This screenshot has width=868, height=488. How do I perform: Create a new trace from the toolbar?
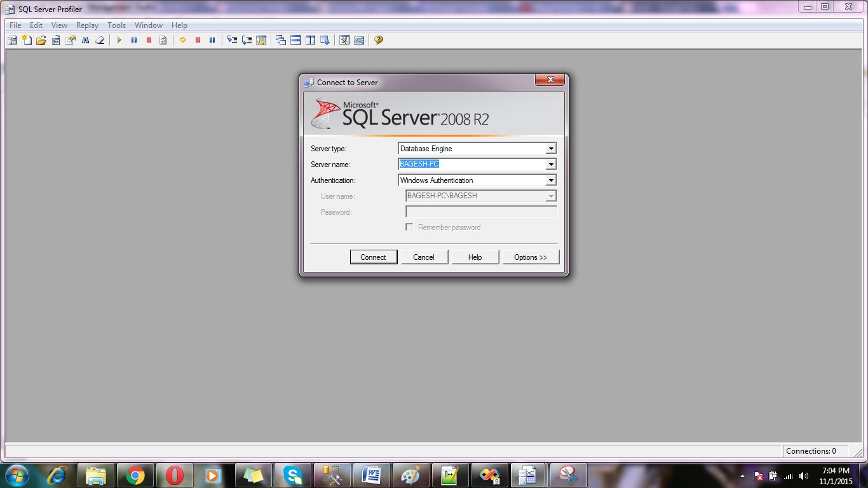[12, 40]
